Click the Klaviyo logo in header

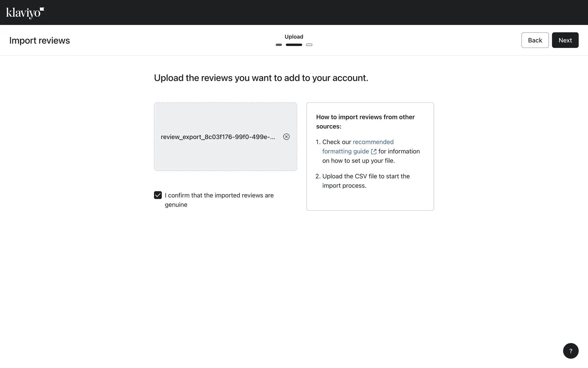[x=25, y=13]
